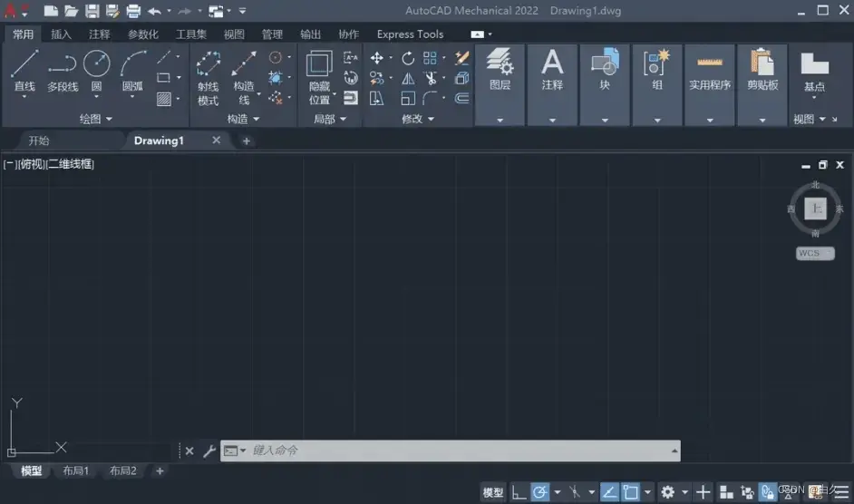854x504 pixels.
Task: Select the Offset tool
Action: coord(461,99)
